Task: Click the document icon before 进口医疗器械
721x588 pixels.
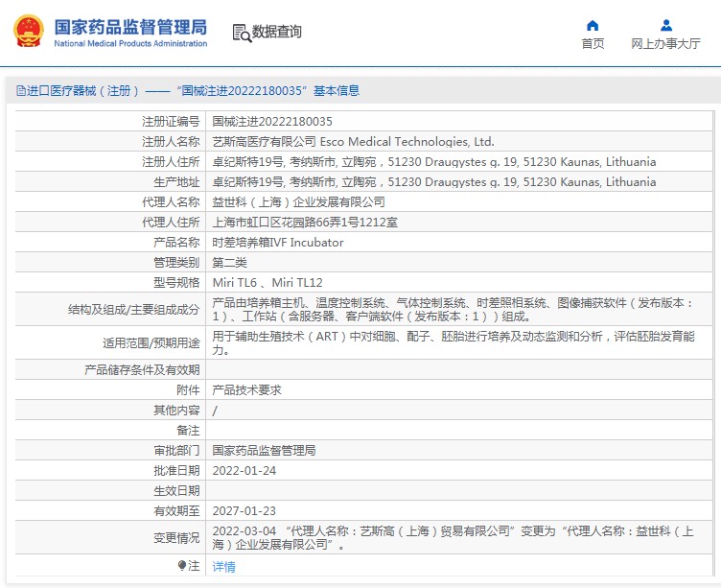Action: coord(21,90)
